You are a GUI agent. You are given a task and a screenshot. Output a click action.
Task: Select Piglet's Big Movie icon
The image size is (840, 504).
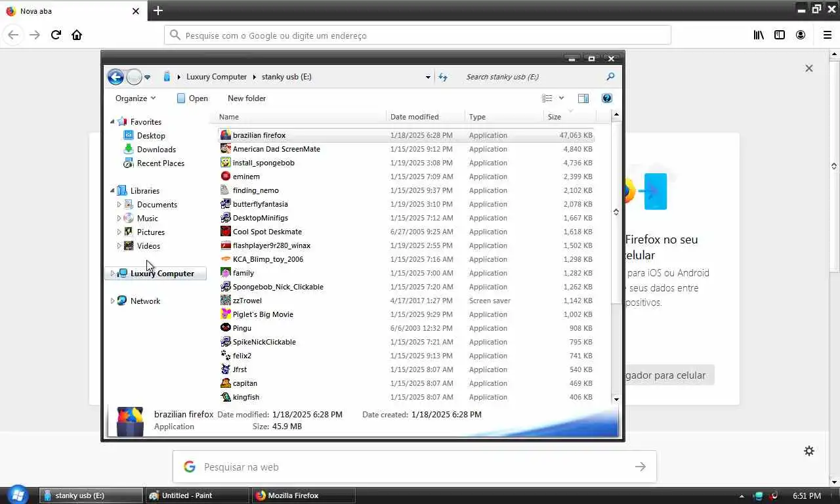pos(226,314)
